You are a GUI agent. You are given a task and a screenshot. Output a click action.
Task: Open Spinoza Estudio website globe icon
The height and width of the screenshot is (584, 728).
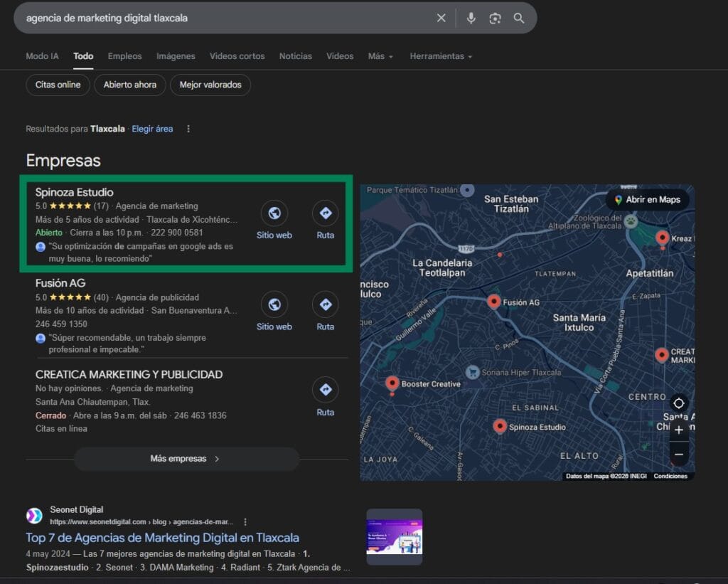coord(274,213)
